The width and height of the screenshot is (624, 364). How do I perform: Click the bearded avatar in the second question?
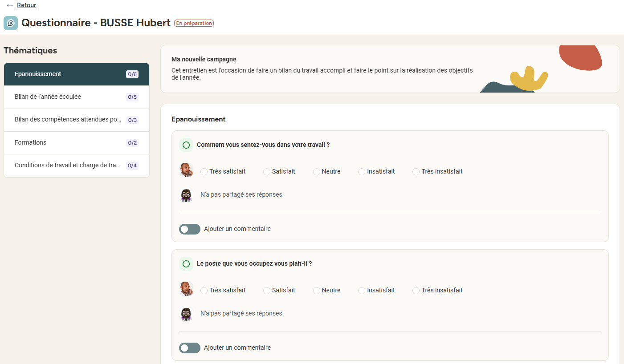[x=186, y=314]
